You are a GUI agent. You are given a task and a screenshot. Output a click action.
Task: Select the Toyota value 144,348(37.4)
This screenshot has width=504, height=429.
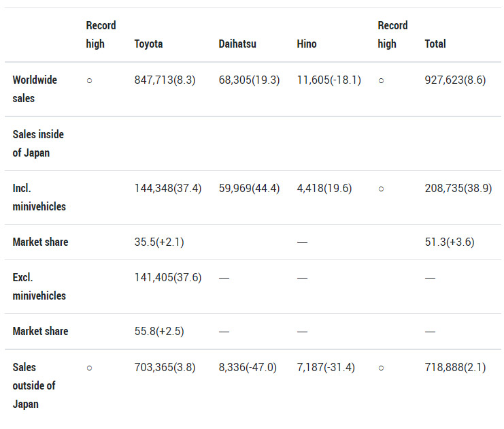tap(167, 189)
